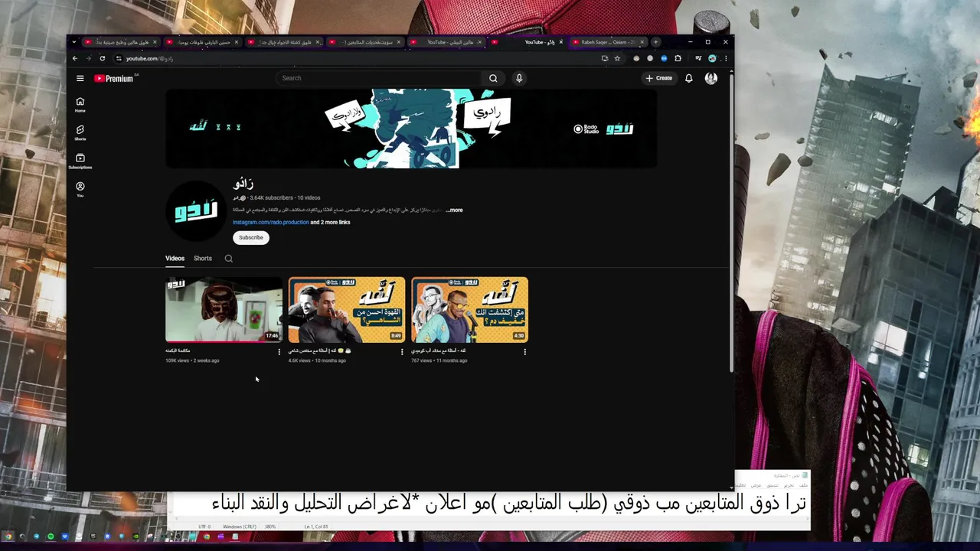Click the YouTube search input field

tap(379, 78)
